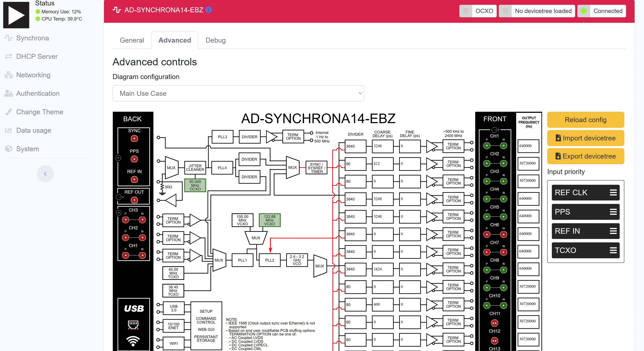The image size is (644, 351).
Task: Click the back panel REF IN connector
Action: click(x=134, y=179)
